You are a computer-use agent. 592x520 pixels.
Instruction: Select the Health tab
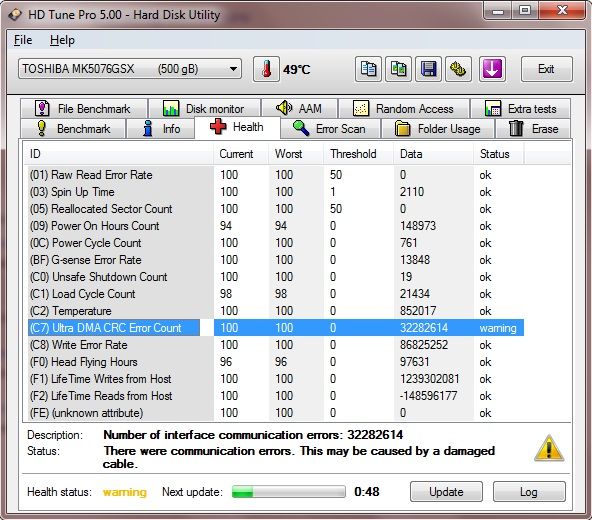pos(237,127)
